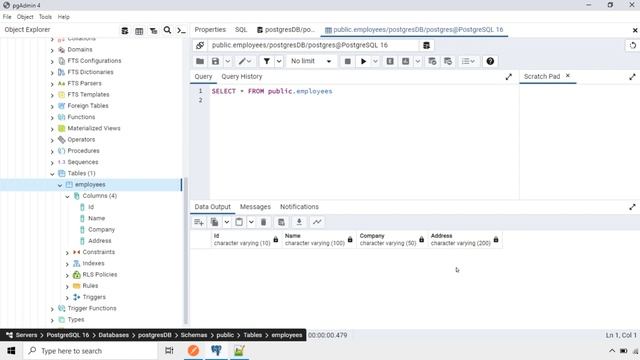The height and width of the screenshot is (360, 640).
Task: Collapse the employees table node
Action: coord(60,185)
